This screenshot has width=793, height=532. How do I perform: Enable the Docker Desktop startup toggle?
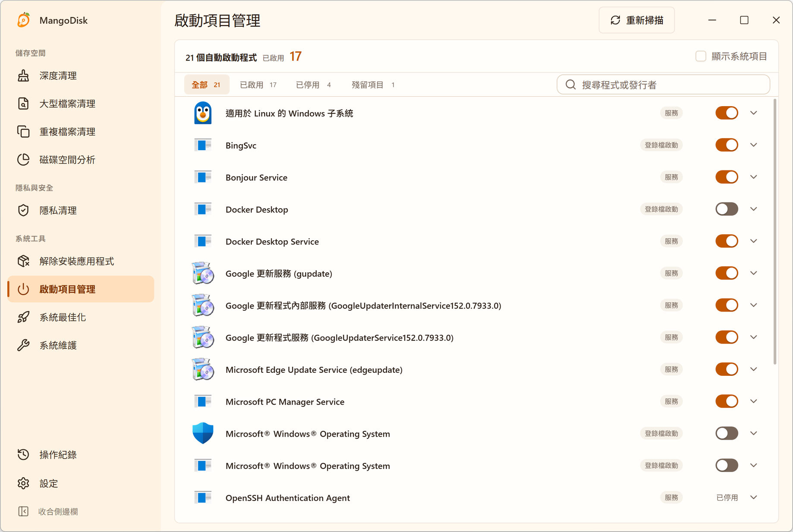coord(727,209)
